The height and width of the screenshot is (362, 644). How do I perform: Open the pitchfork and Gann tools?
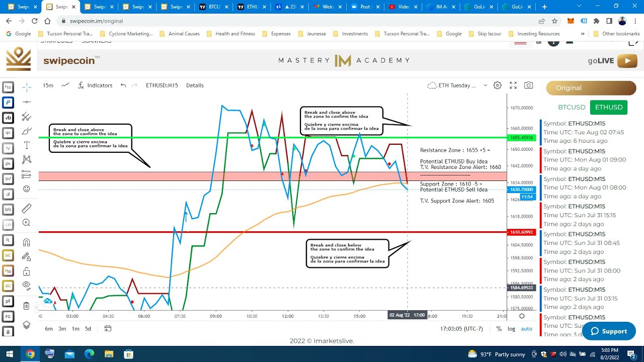(x=27, y=117)
